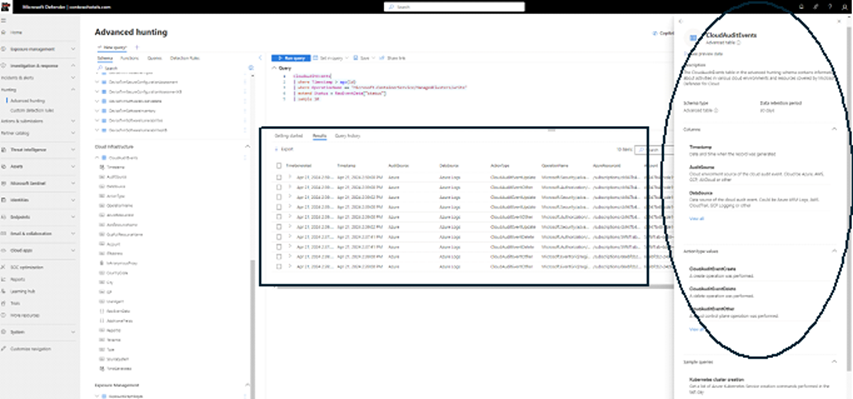This screenshot has width=853, height=399.
Task: Open Custom detection rules nav link
Action: pos(32,110)
